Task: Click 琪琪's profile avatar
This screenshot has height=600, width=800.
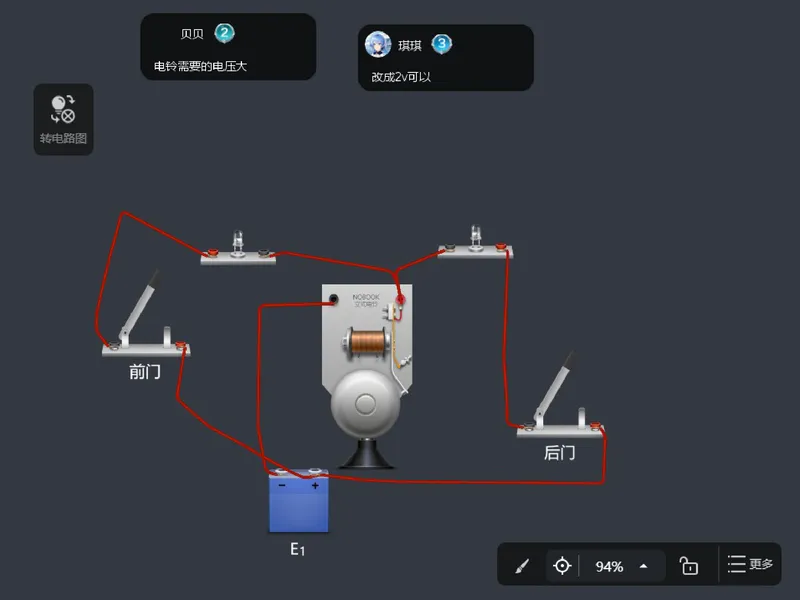Action: (x=378, y=44)
